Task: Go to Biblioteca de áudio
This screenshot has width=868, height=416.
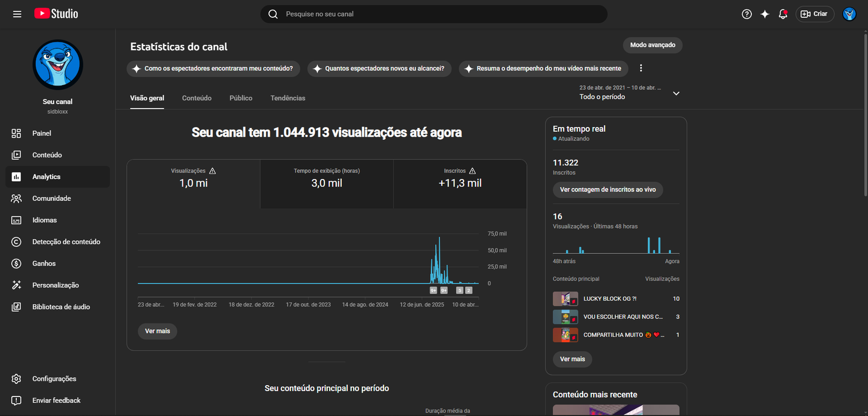Action: [x=61, y=307]
